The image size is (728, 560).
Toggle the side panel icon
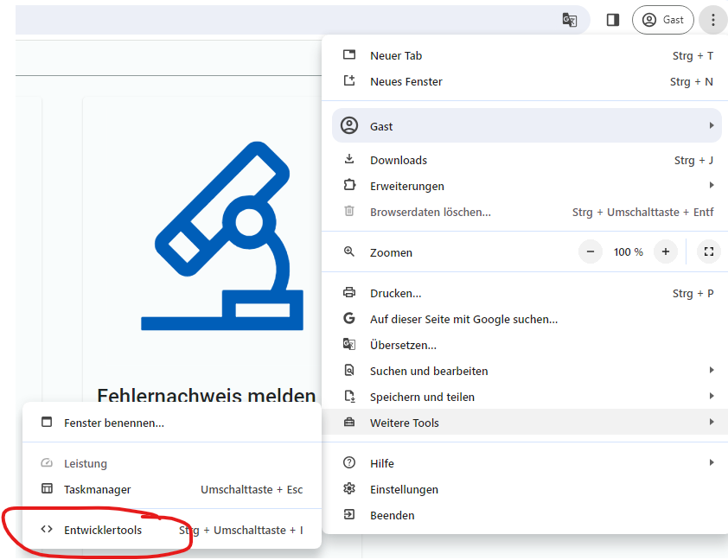(613, 20)
